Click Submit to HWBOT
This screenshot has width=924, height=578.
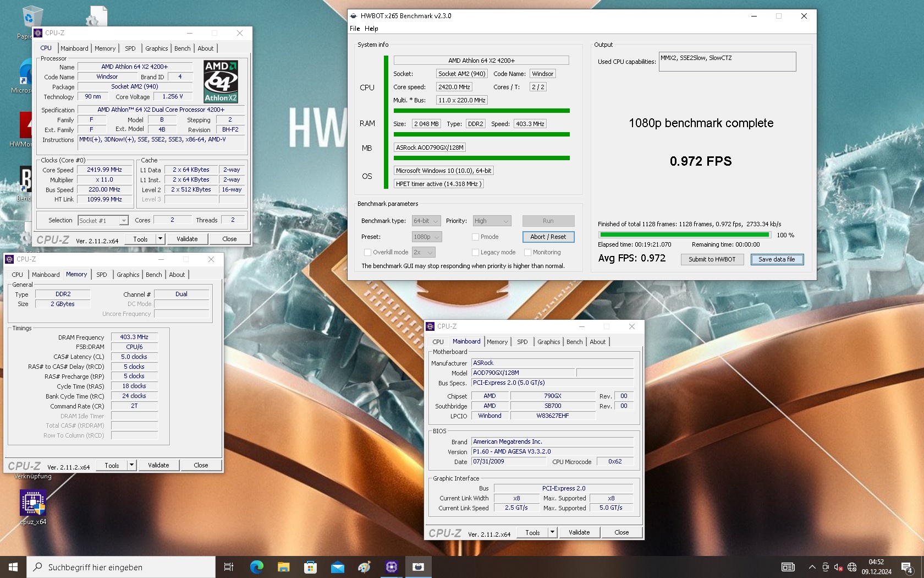click(712, 259)
